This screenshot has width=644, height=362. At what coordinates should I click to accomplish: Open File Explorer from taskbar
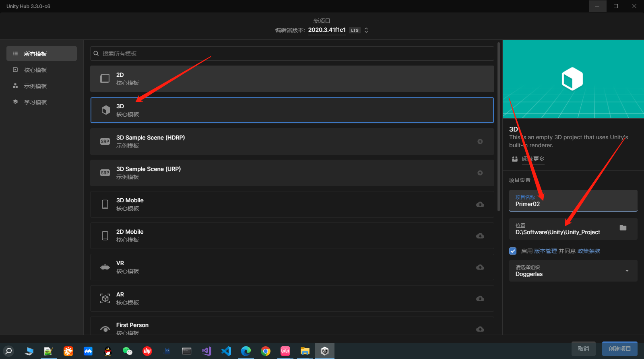305,351
